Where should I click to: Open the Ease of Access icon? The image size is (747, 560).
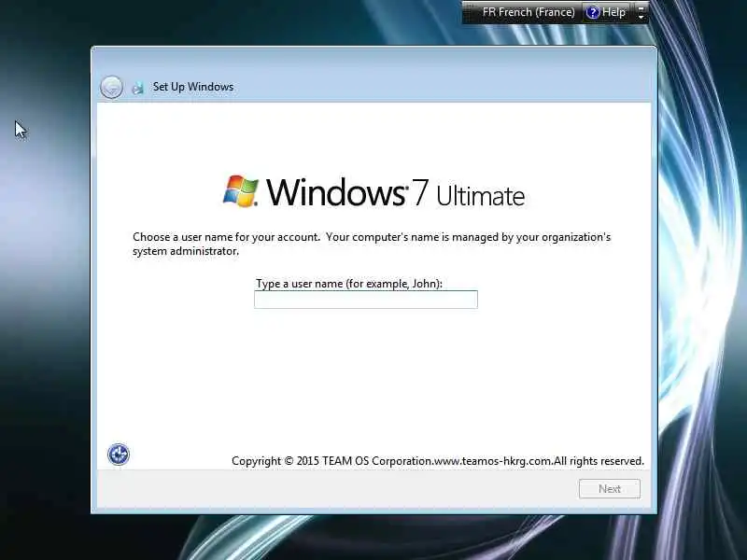pos(119,455)
